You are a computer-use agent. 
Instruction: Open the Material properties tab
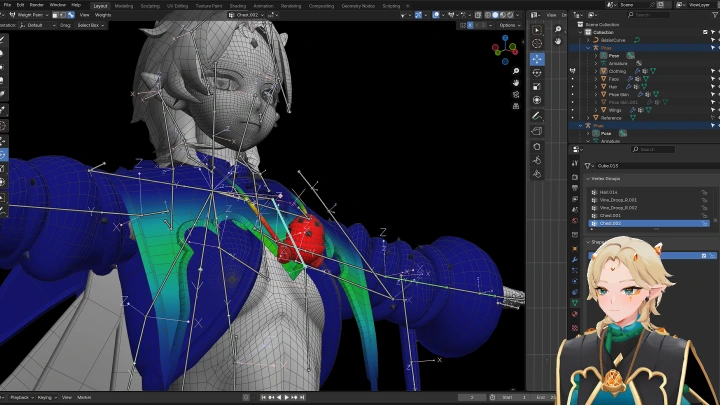tap(575, 315)
